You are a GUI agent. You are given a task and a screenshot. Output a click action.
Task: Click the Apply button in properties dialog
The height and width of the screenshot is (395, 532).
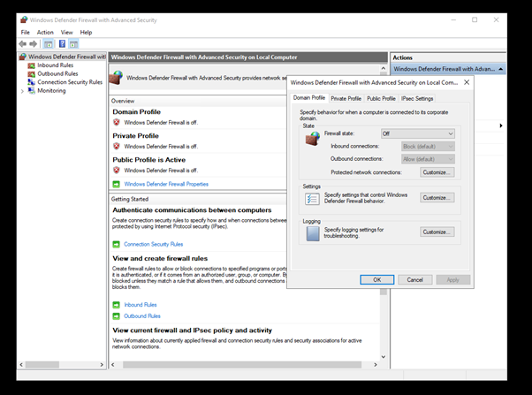coord(453,279)
